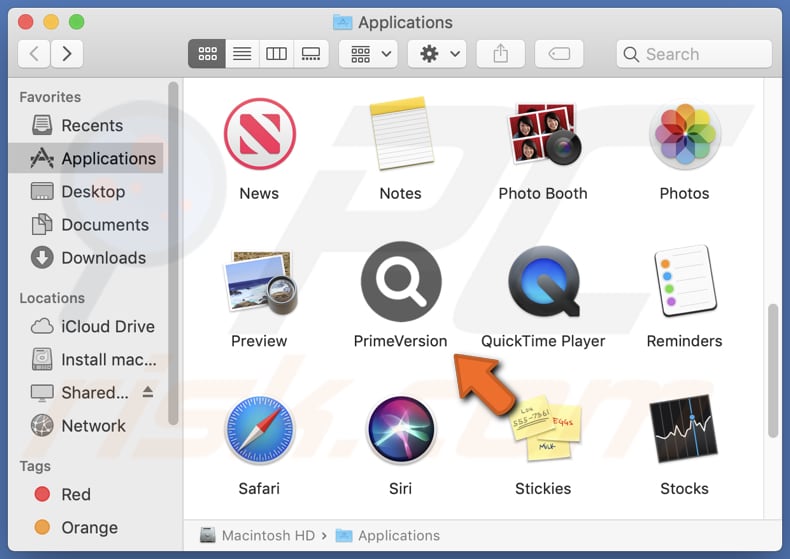Viewport: 790px width, 559px height.
Task: Click the Photo Booth name label
Action: tap(543, 194)
